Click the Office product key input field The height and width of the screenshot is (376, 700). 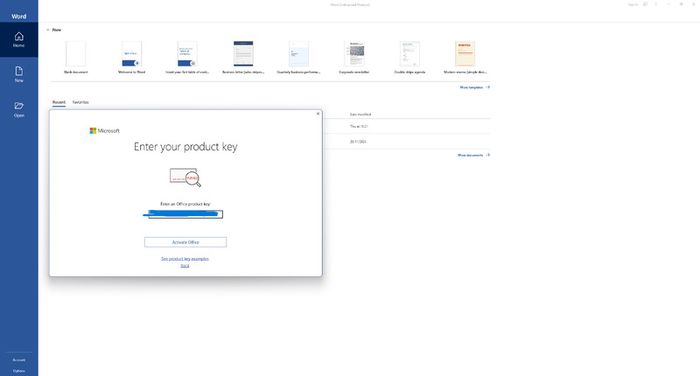click(185, 214)
